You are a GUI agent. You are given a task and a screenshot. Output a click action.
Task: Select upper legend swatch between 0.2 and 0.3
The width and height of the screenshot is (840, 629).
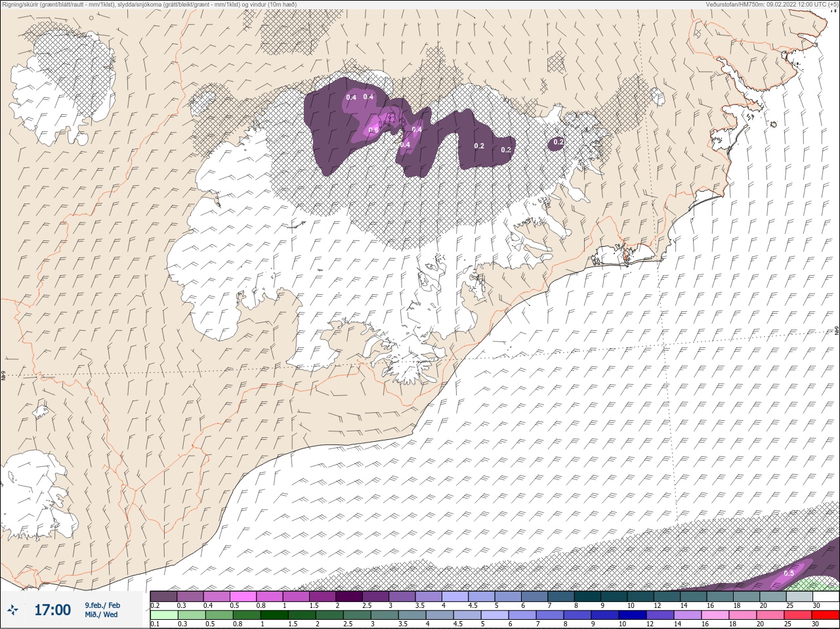click(x=163, y=596)
